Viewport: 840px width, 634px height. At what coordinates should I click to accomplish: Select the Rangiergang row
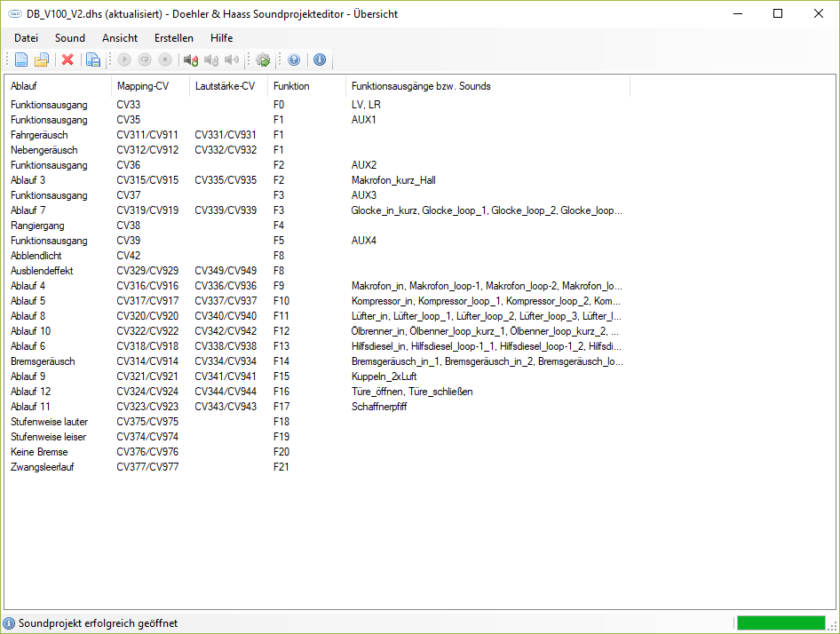tap(318, 226)
